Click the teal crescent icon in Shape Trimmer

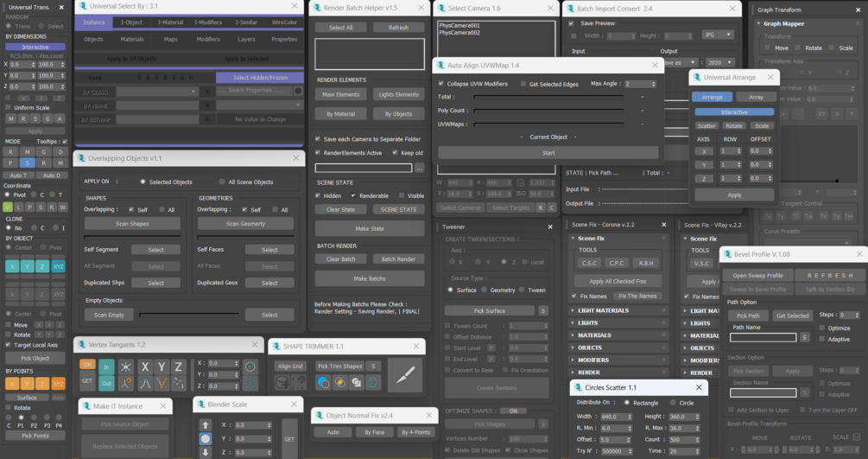click(373, 382)
